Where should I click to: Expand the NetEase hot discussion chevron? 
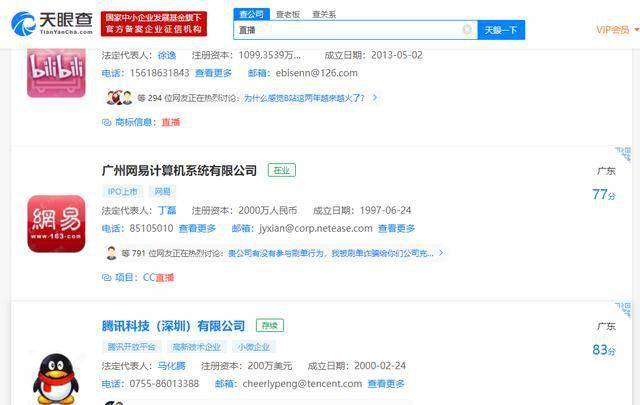(x=441, y=254)
